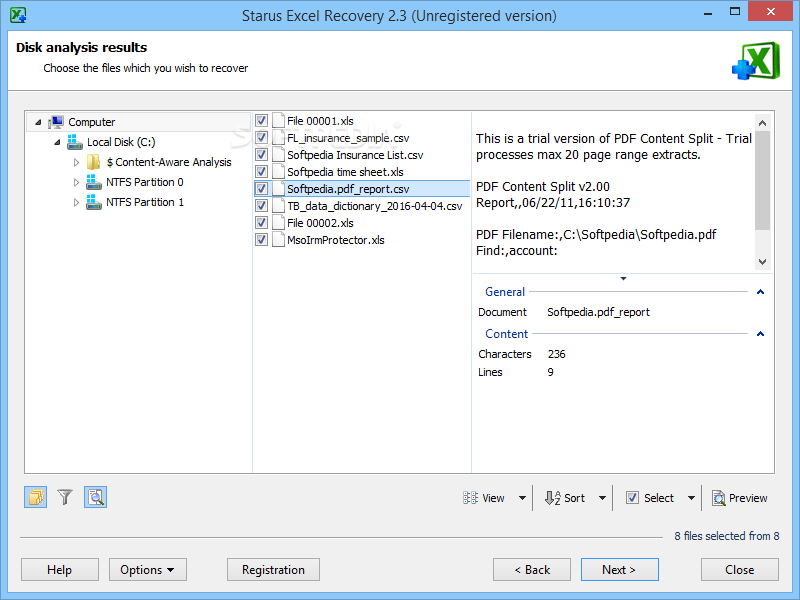
Task: Uncheck FL_insurance_sample.csv checkbox
Action: 261,138
